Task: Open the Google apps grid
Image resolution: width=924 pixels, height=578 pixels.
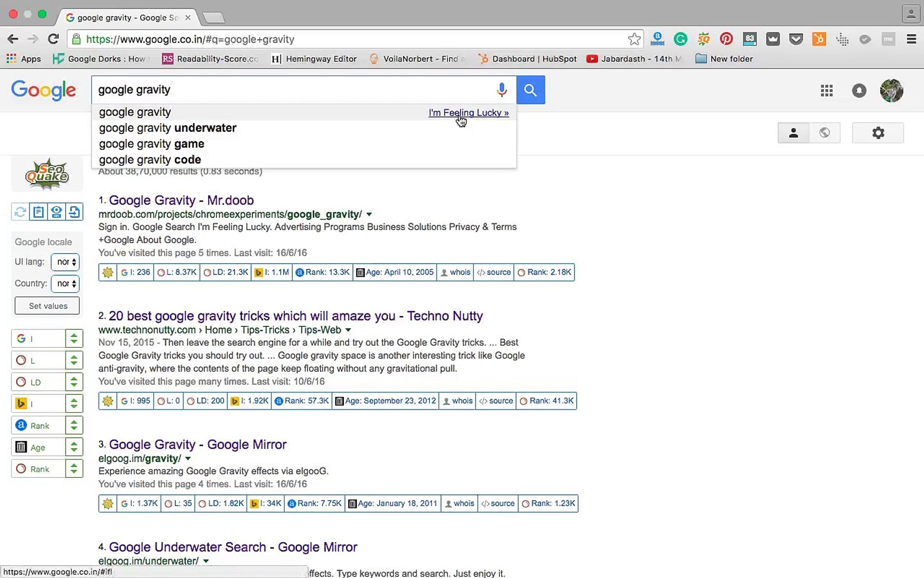Action: 827,90
